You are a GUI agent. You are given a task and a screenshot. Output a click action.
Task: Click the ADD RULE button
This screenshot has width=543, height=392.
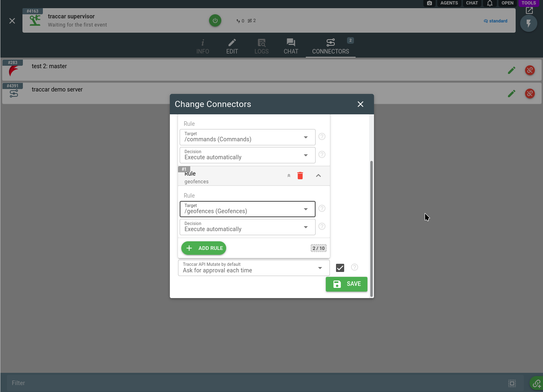[204, 248]
